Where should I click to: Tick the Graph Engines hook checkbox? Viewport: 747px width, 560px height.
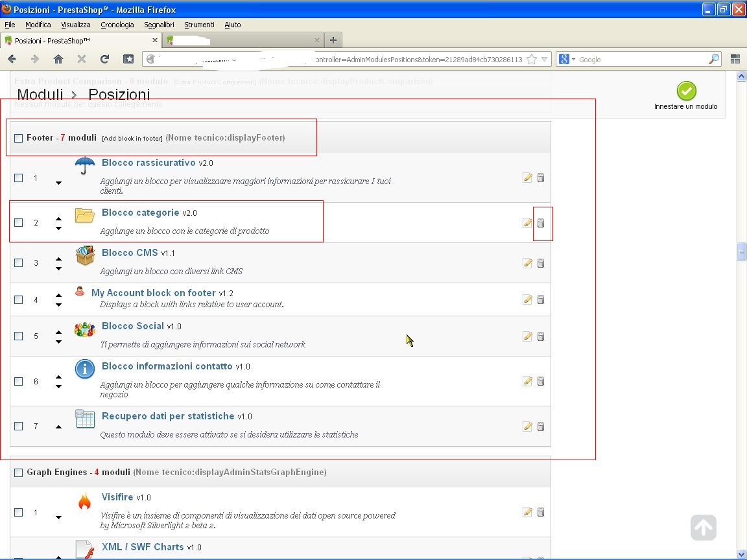coord(19,472)
